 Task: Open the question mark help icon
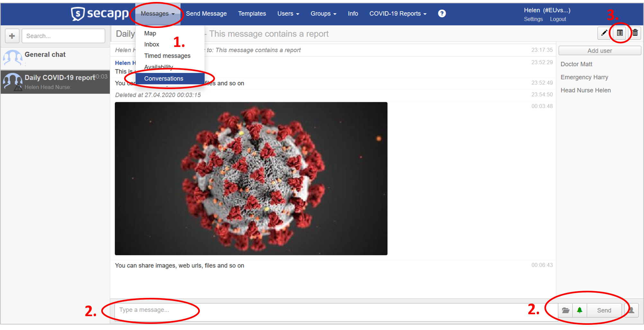click(x=442, y=14)
